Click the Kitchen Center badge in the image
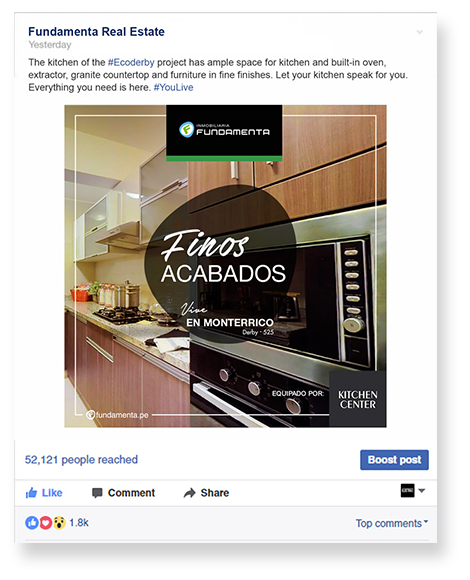The height and width of the screenshot is (580, 470). point(358,399)
